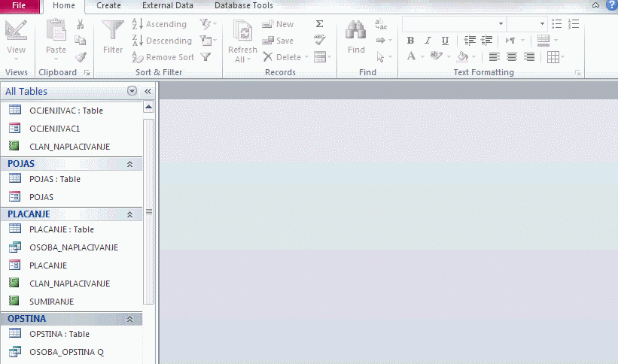Image resolution: width=618 pixels, height=364 pixels.
Task: Click New record
Action: click(278, 24)
